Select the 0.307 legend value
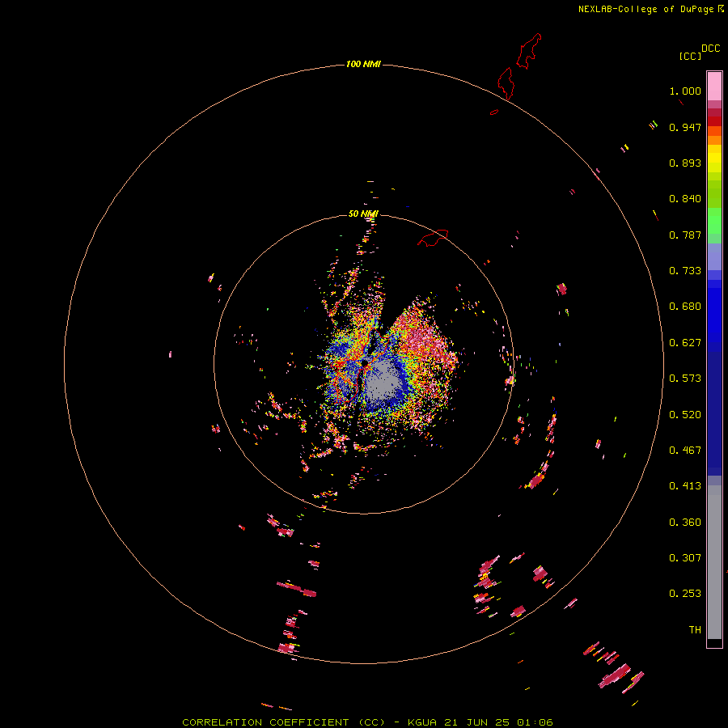The height and width of the screenshot is (728, 728). point(685,558)
